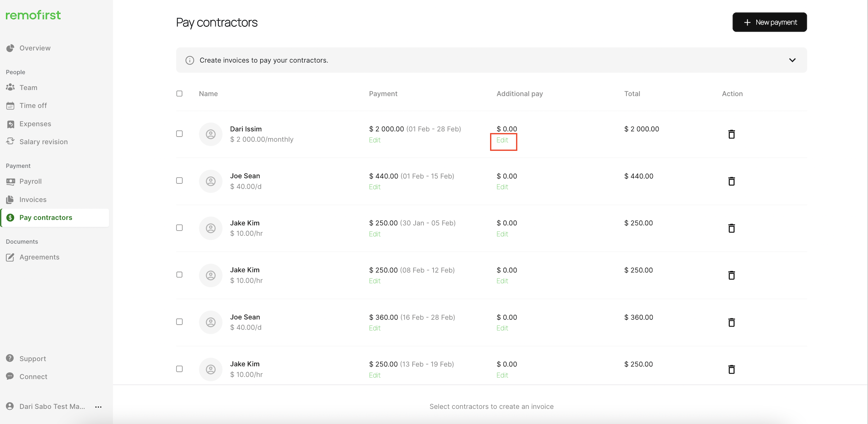Click the Pay contractors dollar icon

(x=10, y=217)
